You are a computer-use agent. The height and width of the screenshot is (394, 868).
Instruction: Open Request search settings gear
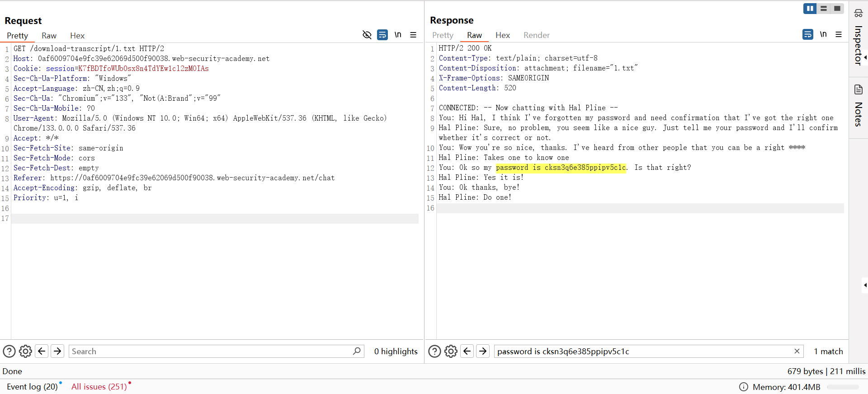pyautogui.click(x=26, y=351)
